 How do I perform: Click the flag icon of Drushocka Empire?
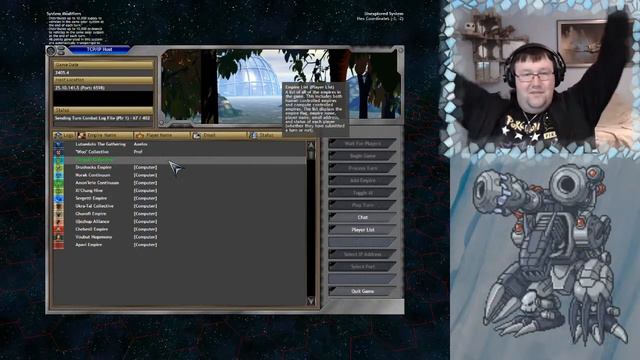click(x=58, y=168)
